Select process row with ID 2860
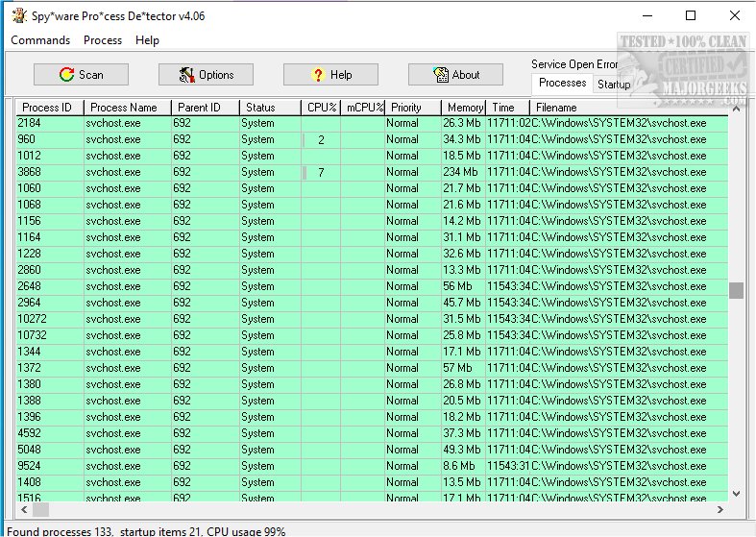Screen dimensions: 756x537 point(372,271)
